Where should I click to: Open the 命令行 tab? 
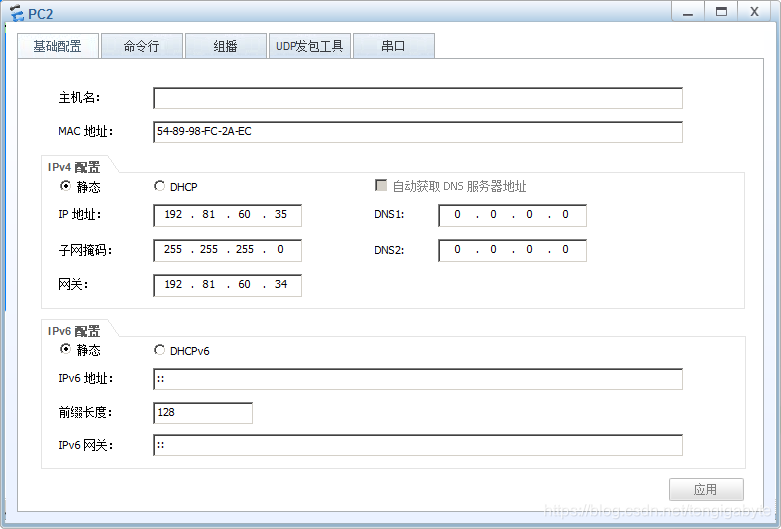(142, 46)
